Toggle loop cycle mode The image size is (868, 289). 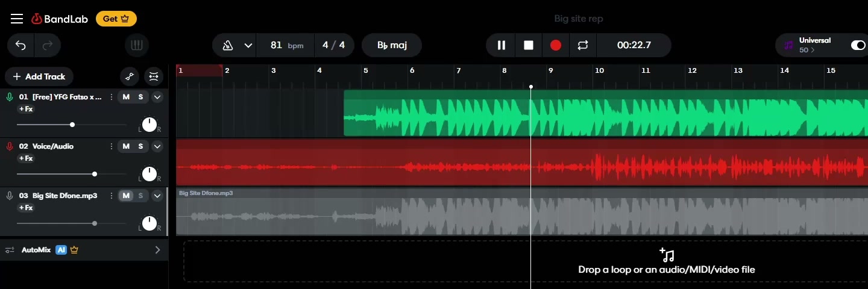tap(582, 45)
